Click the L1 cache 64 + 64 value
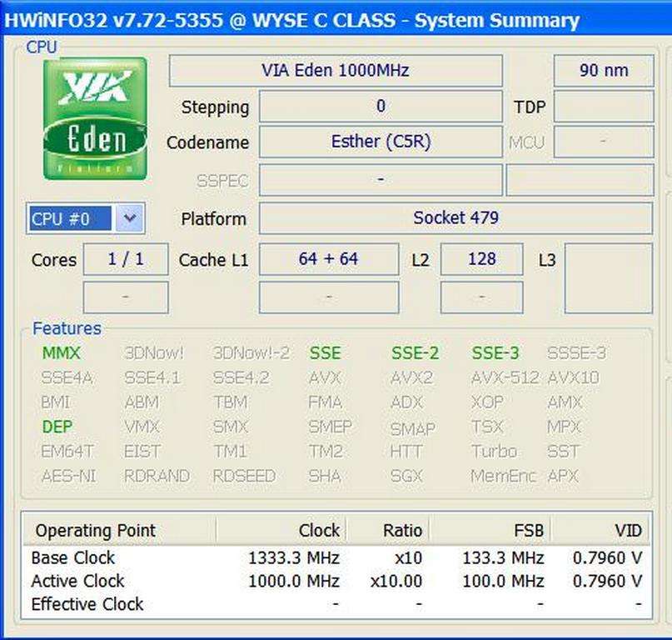 (329, 259)
